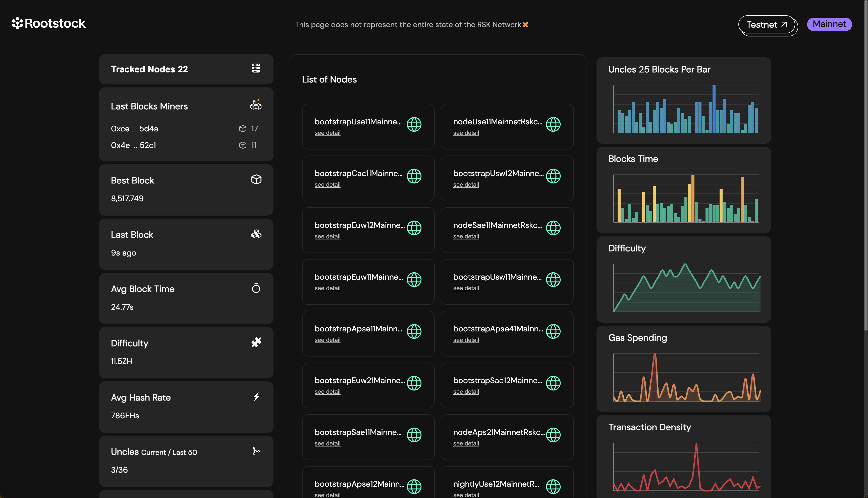This screenshot has width=868, height=498.
Task: Open the Testnet dashboard
Action: click(767, 24)
